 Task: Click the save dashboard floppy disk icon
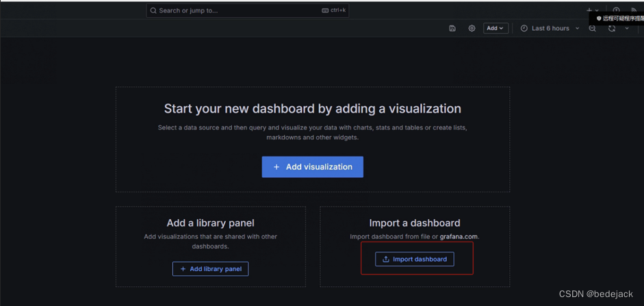[x=452, y=29]
